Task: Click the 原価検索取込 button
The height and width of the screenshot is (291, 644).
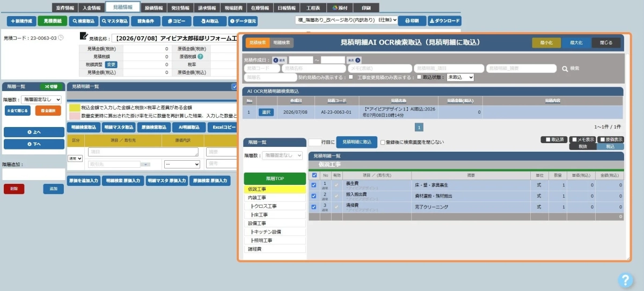Action: [153, 127]
